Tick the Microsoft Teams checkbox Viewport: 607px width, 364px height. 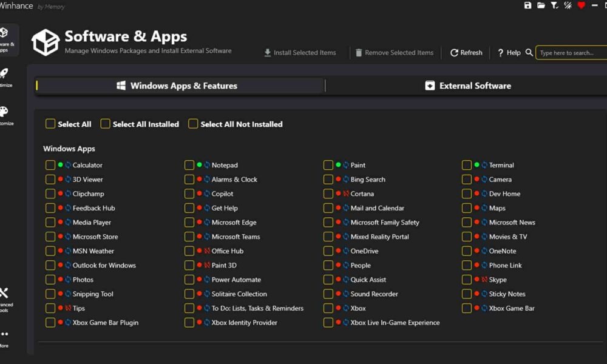(189, 237)
